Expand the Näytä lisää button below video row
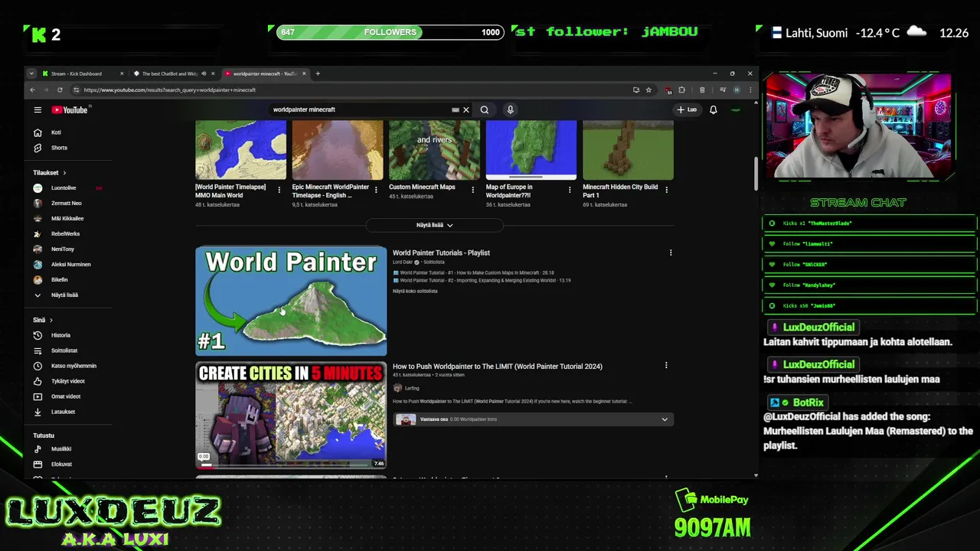 [x=434, y=225]
